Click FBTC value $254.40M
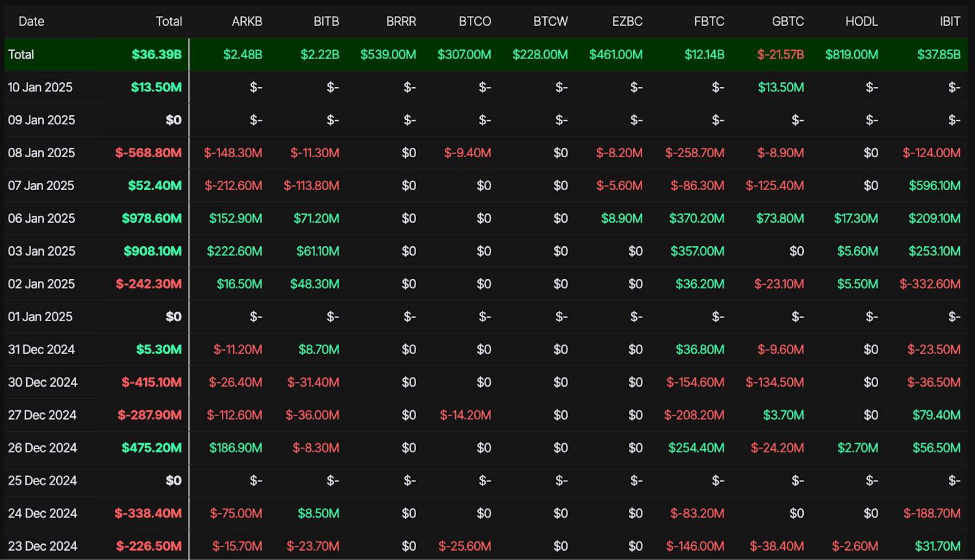 (696, 448)
